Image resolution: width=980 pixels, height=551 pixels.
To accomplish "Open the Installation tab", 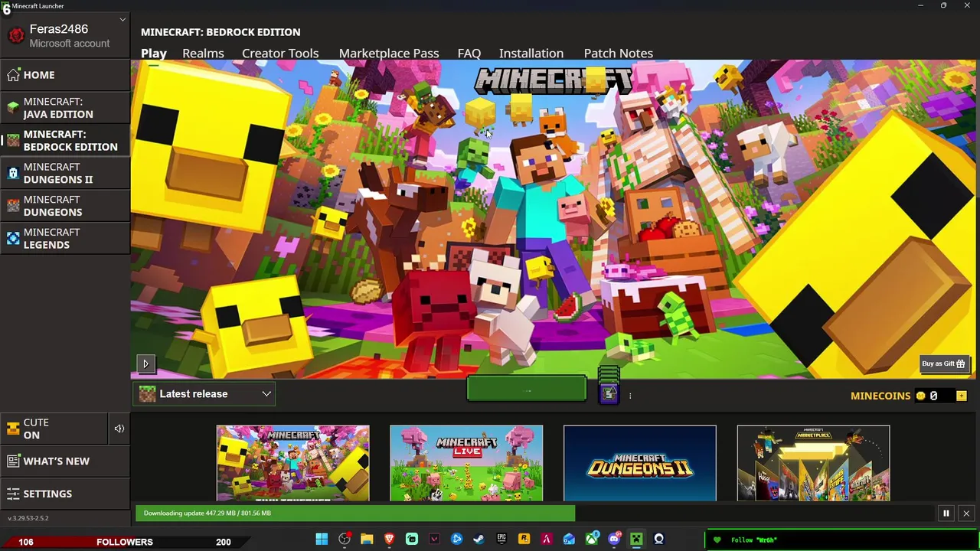I will tap(531, 53).
